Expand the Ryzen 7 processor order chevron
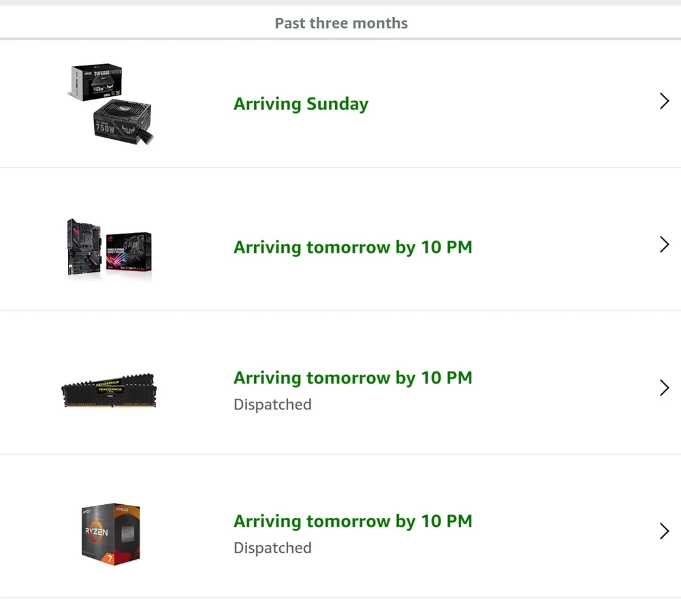This screenshot has width=681, height=616. click(x=664, y=531)
